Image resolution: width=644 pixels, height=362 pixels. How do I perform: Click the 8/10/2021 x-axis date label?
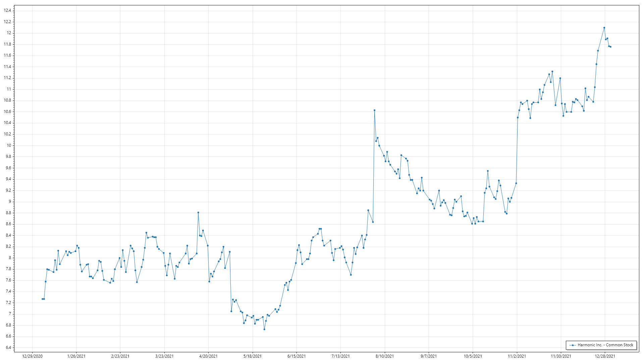(385, 356)
